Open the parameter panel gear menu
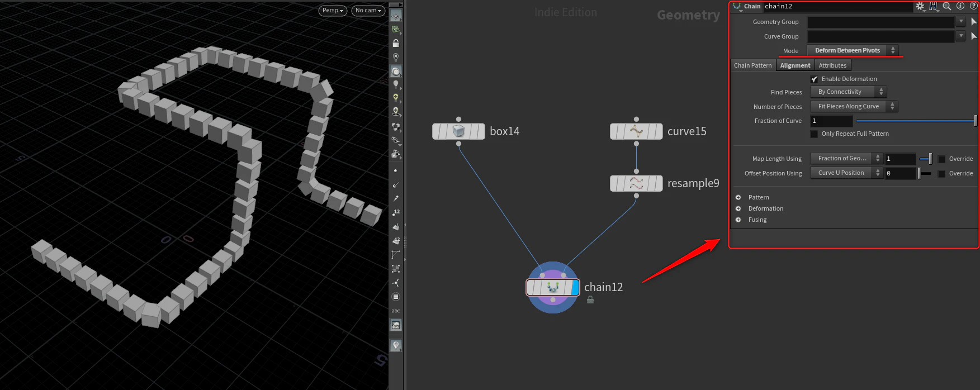 click(x=920, y=6)
